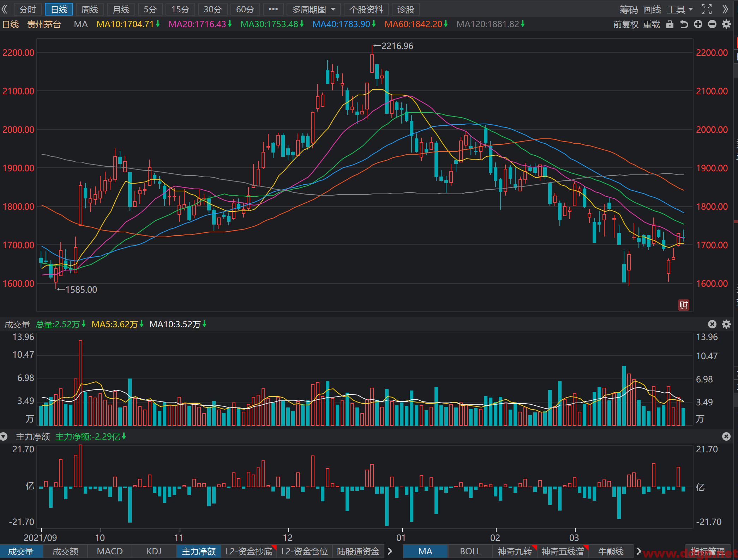Switch to 分时 intraday view
Image resolution: width=738 pixels, height=560 pixels.
click(x=28, y=10)
